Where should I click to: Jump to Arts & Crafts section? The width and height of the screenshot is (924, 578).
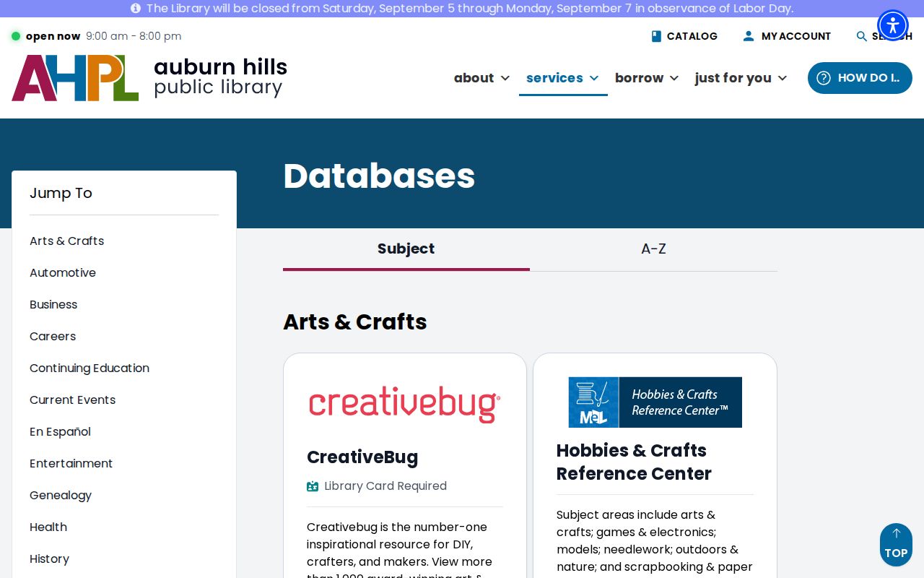(66, 241)
